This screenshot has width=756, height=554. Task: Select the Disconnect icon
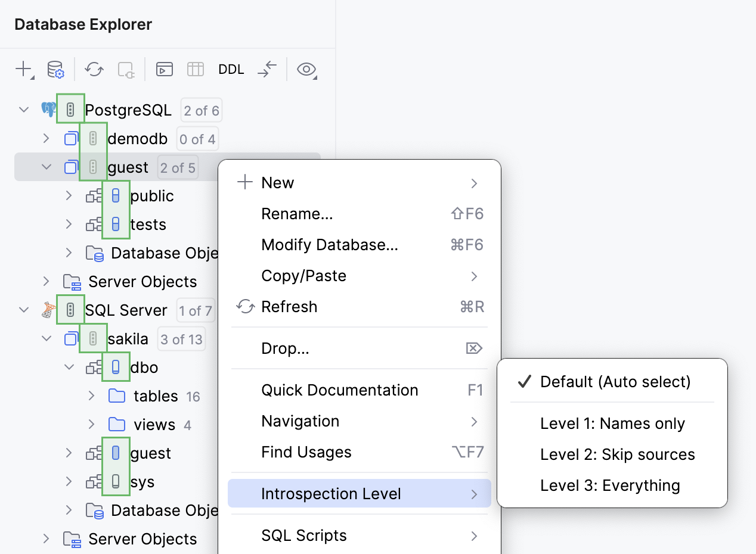tap(125, 69)
